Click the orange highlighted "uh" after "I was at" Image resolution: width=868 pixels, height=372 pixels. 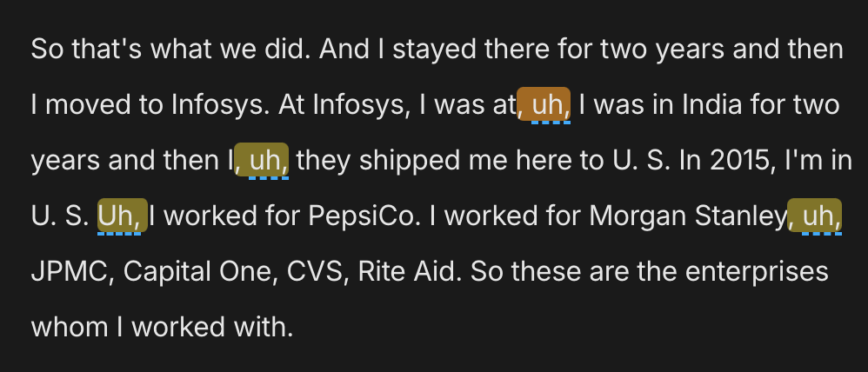[x=544, y=105]
